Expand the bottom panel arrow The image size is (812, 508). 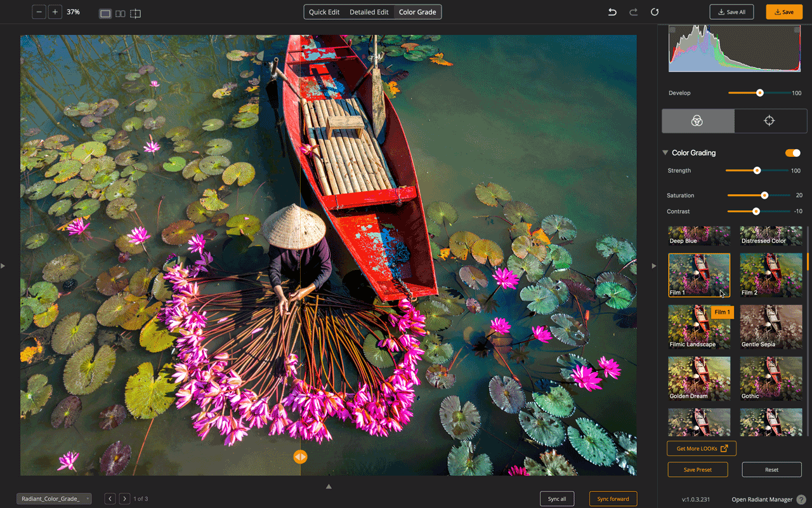pyautogui.click(x=329, y=486)
